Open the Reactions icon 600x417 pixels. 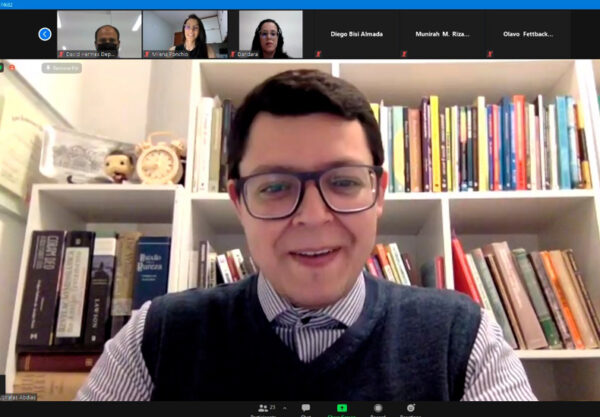pyautogui.click(x=411, y=408)
